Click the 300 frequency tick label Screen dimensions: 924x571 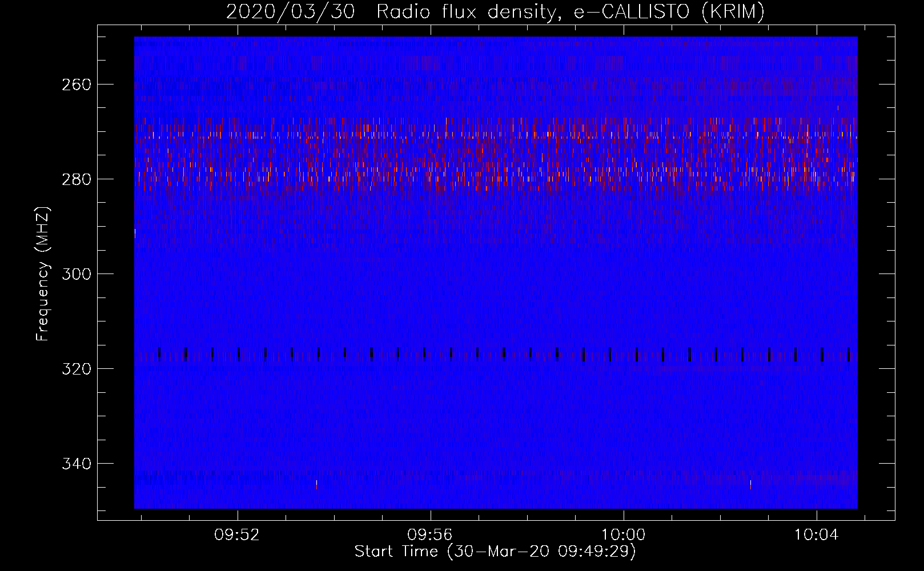(x=76, y=274)
